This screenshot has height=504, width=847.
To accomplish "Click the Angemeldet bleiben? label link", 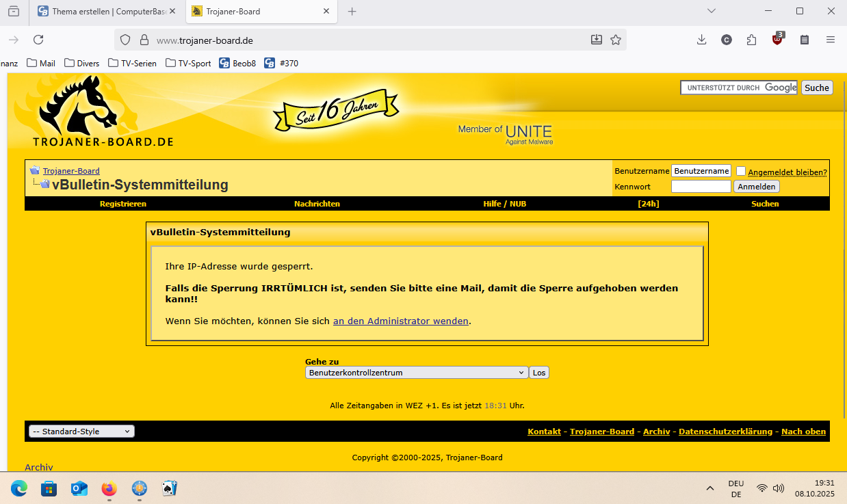I will click(787, 172).
